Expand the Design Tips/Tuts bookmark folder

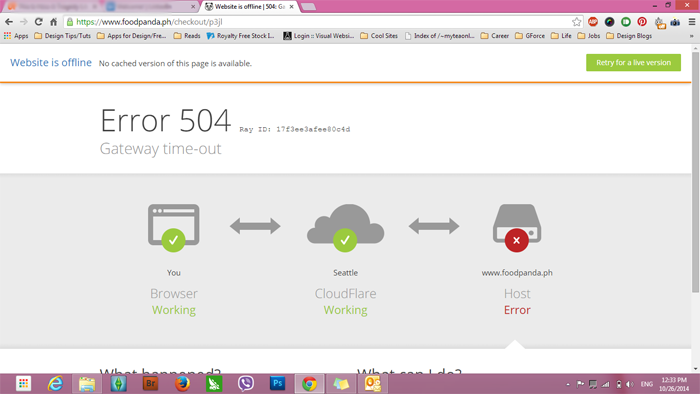click(x=62, y=36)
